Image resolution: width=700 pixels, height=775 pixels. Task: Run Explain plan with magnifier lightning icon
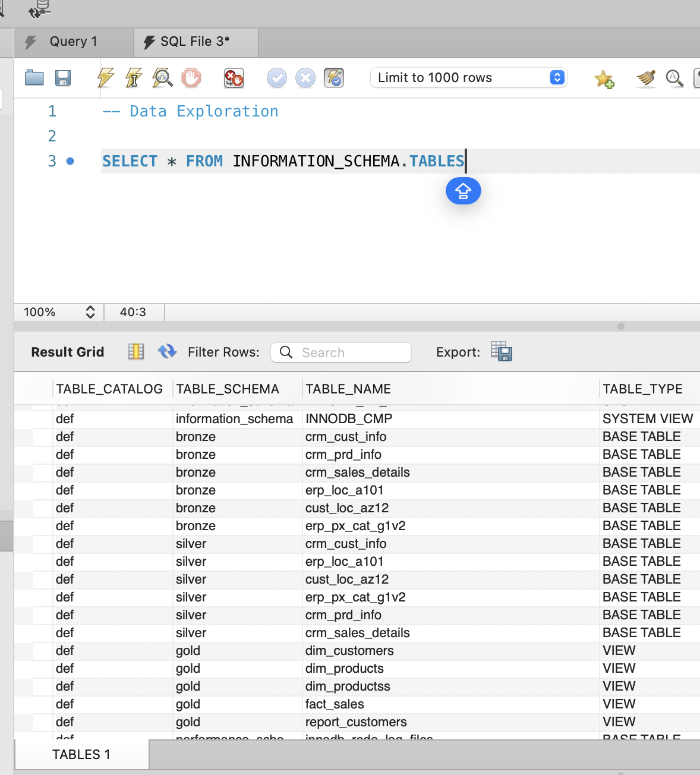[162, 78]
